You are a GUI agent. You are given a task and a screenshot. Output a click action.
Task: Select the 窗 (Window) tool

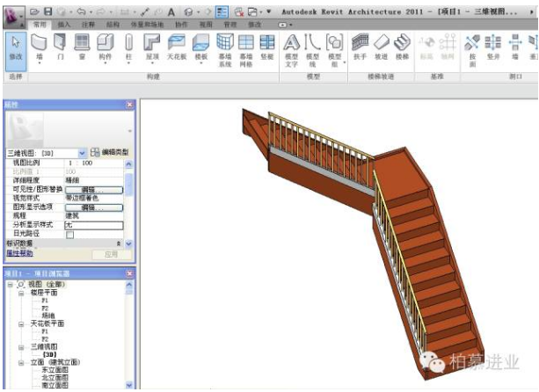click(x=82, y=47)
